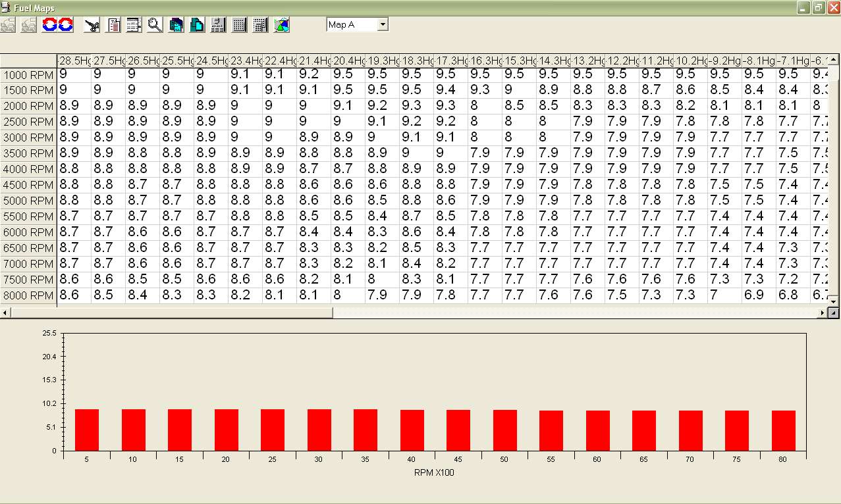
Task: Click the network tree diagram icon
Action: (218, 25)
